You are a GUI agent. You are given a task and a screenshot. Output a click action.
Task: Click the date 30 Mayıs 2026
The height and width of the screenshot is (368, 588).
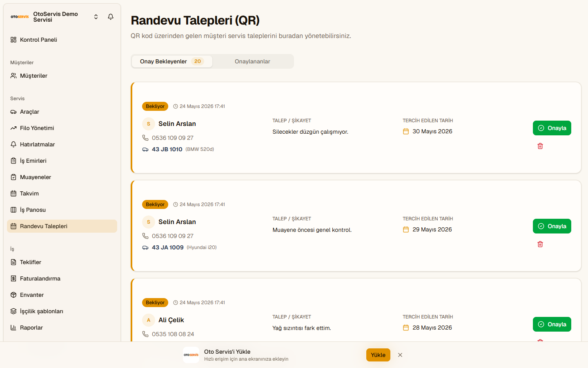click(x=432, y=131)
